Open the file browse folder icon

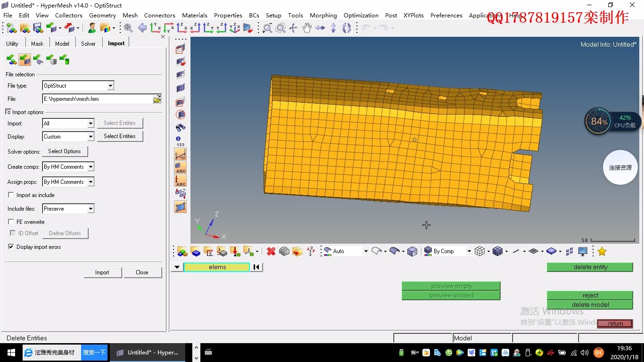click(157, 99)
